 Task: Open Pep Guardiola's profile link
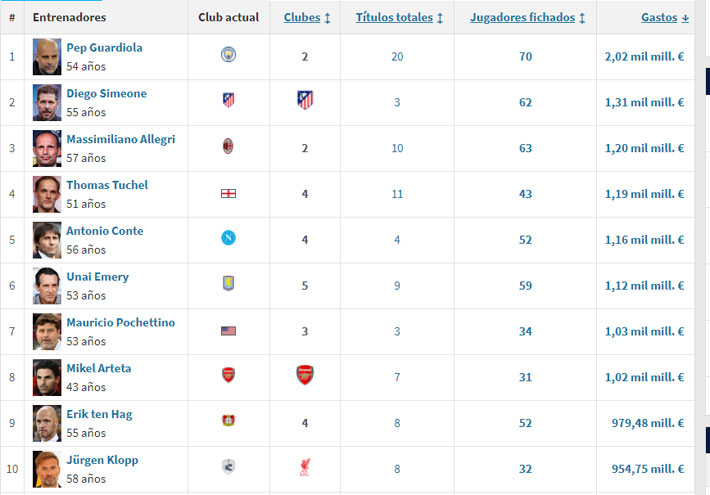104,48
